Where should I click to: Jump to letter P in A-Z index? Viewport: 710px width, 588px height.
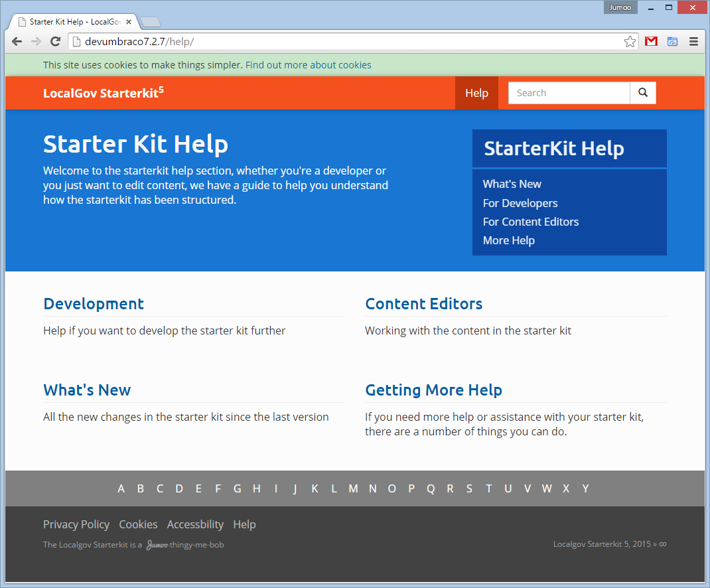click(411, 489)
